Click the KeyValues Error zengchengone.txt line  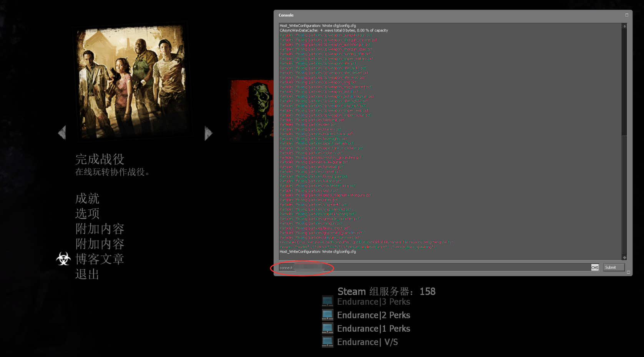(367, 242)
